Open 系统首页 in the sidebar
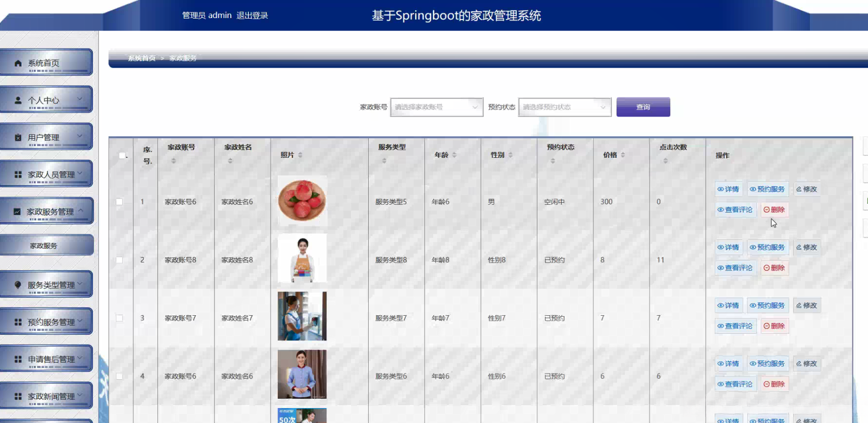The height and width of the screenshot is (423, 868). [x=46, y=62]
